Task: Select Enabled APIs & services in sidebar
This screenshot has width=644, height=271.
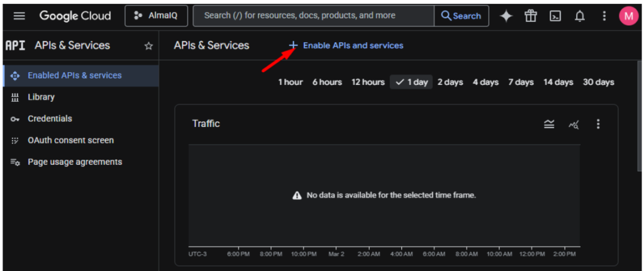Action: pos(81,75)
